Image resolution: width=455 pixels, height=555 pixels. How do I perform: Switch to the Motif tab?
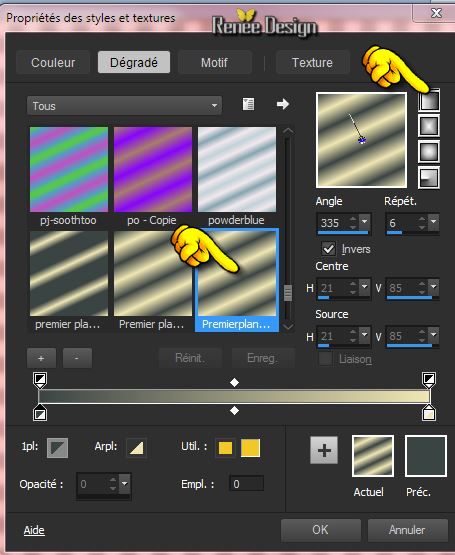pos(215,63)
